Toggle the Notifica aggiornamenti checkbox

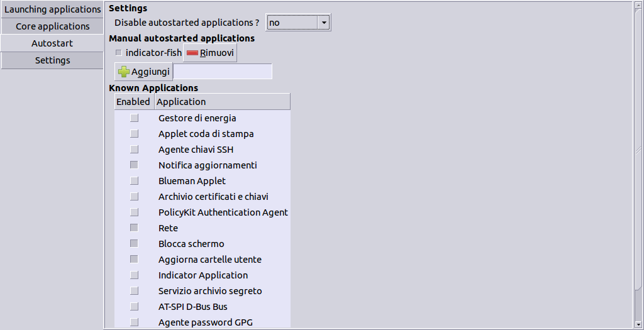(134, 165)
